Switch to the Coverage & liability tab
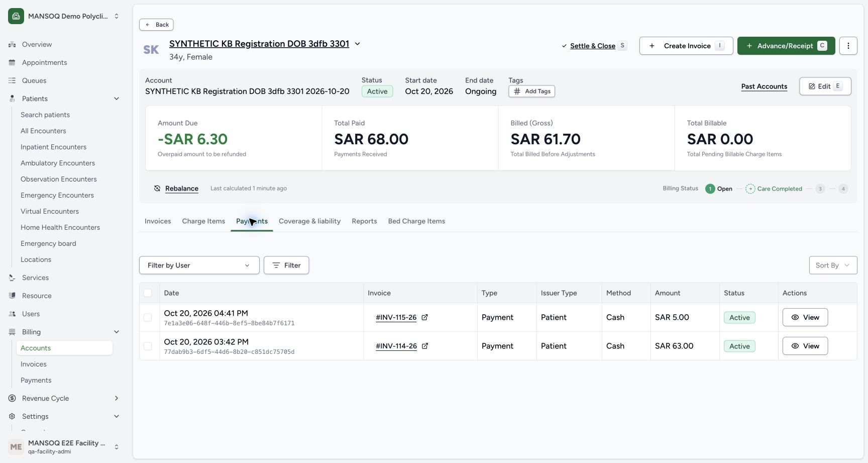Screen dimensions: 868x463 [309, 221]
